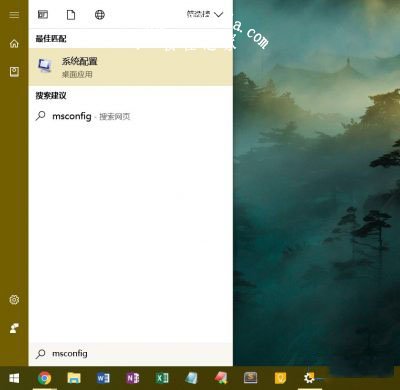The image size is (400, 390).
Task: Open the gear settings app in taskbar
Action: click(309, 378)
